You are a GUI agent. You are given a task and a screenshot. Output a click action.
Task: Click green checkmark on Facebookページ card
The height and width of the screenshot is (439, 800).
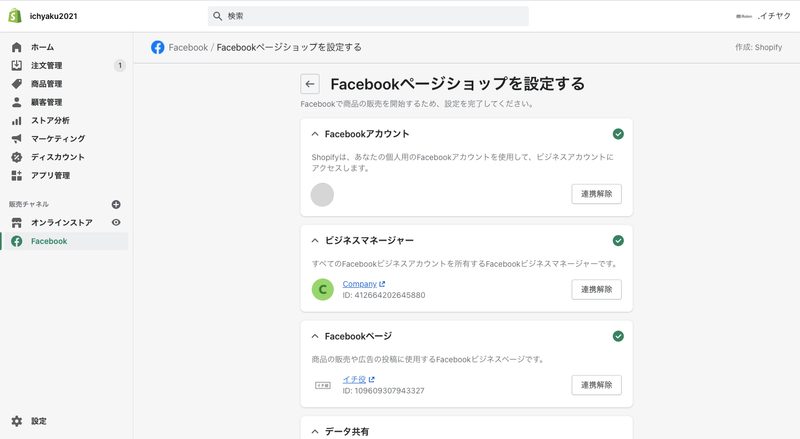click(x=618, y=336)
